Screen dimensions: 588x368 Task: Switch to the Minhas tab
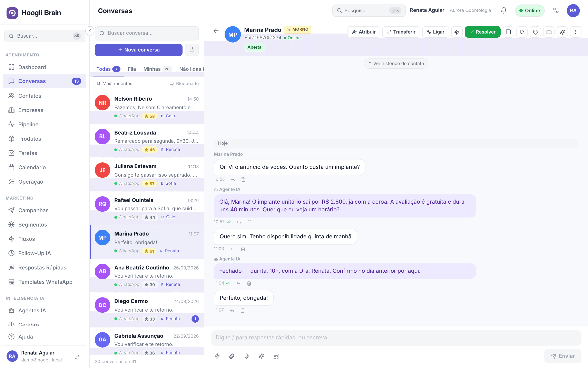tap(157, 69)
